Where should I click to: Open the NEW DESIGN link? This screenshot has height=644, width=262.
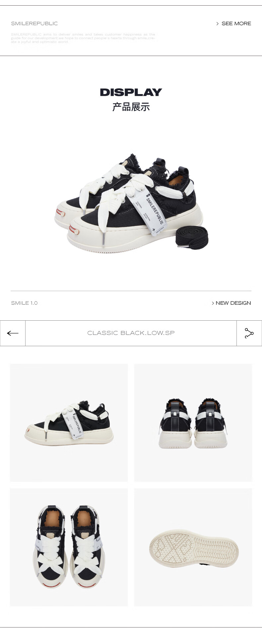233,303
